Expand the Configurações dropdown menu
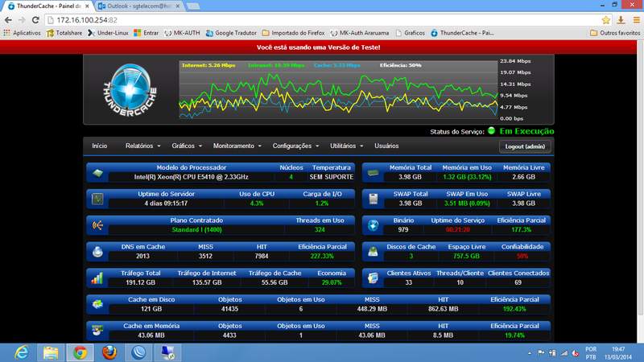644x362 pixels. point(295,146)
